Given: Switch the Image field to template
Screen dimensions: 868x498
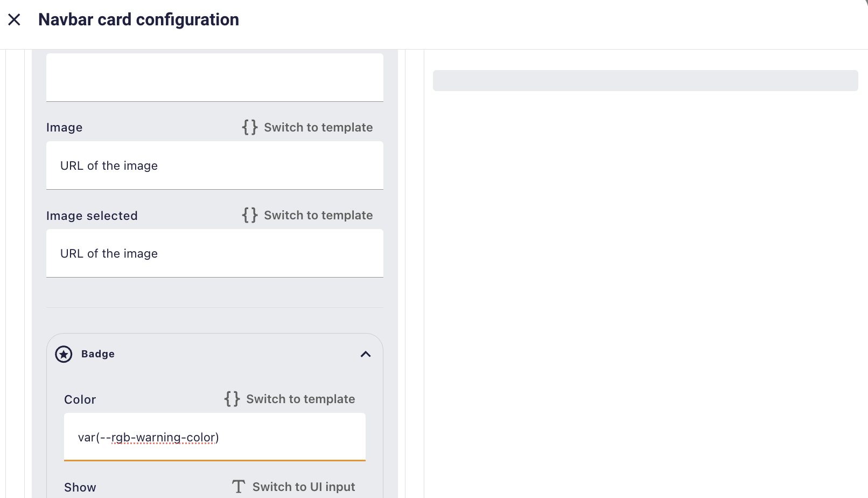Looking at the screenshot, I should 318,127.
